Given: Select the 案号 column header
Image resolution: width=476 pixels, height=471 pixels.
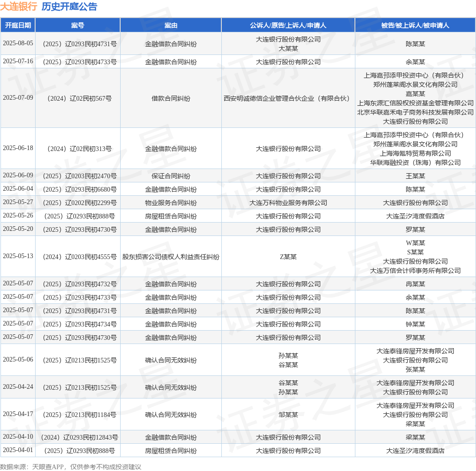Looking at the screenshot, I should (78, 25).
